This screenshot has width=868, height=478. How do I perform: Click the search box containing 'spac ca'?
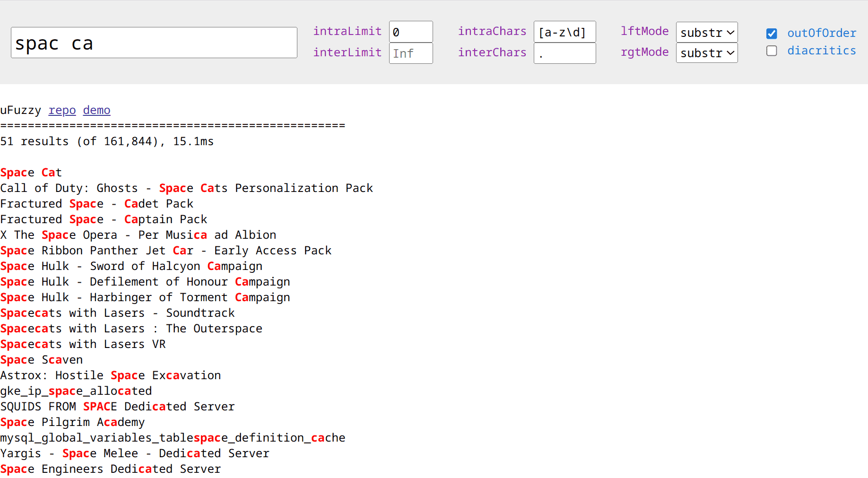[154, 43]
